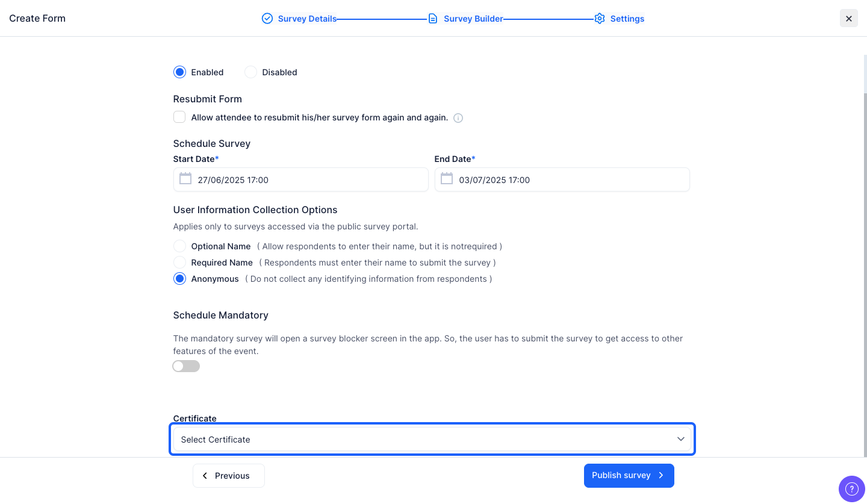Click the Schedule Survey heading
This screenshot has width=867, height=504.
[x=212, y=143]
